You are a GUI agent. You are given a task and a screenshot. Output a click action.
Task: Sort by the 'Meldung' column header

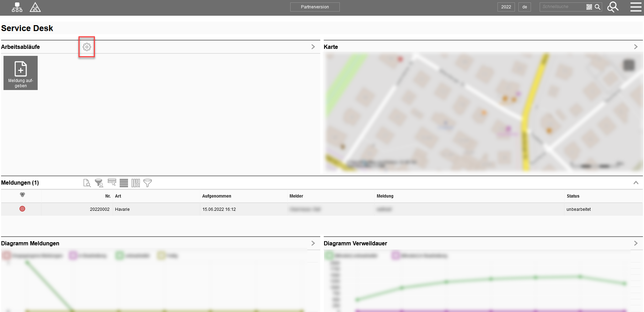(385, 196)
